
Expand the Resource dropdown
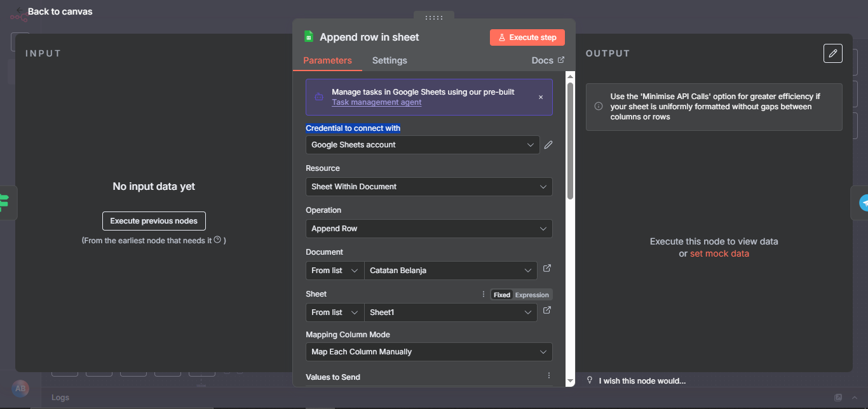point(428,187)
